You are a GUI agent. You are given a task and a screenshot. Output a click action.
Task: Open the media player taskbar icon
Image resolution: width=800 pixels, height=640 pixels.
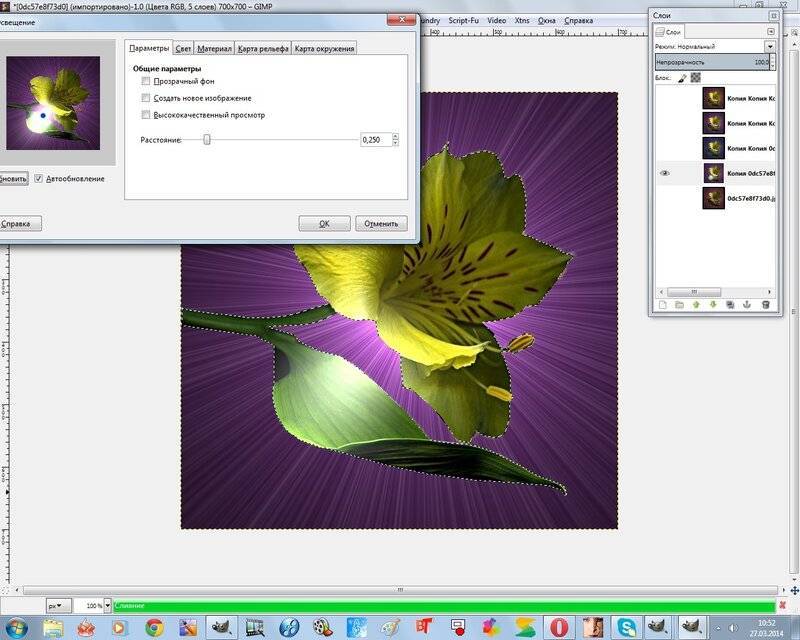(x=120, y=628)
